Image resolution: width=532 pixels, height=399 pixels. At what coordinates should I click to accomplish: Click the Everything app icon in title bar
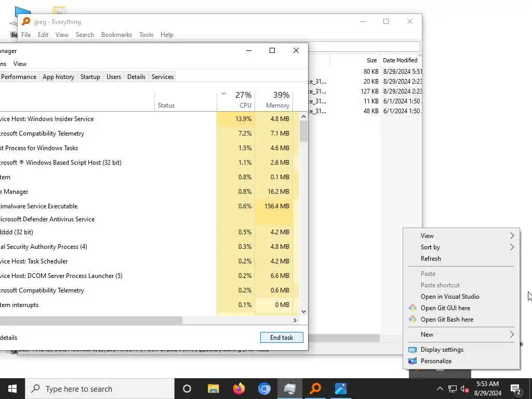[26, 21]
